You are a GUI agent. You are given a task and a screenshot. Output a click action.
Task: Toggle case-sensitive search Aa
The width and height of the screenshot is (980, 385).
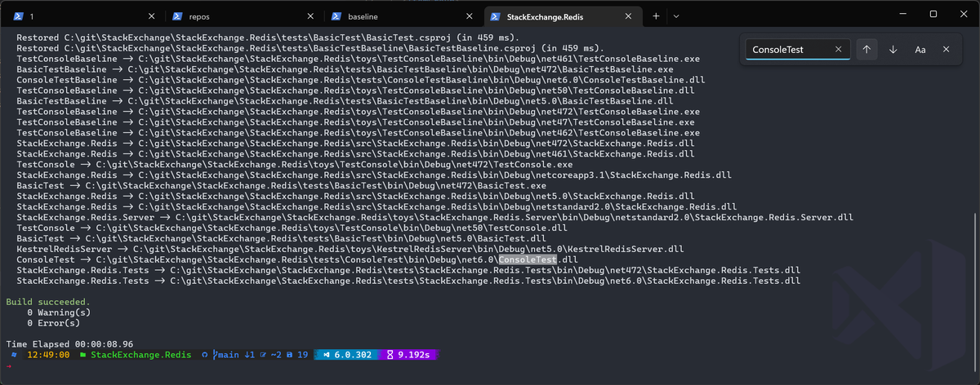click(x=920, y=50)
